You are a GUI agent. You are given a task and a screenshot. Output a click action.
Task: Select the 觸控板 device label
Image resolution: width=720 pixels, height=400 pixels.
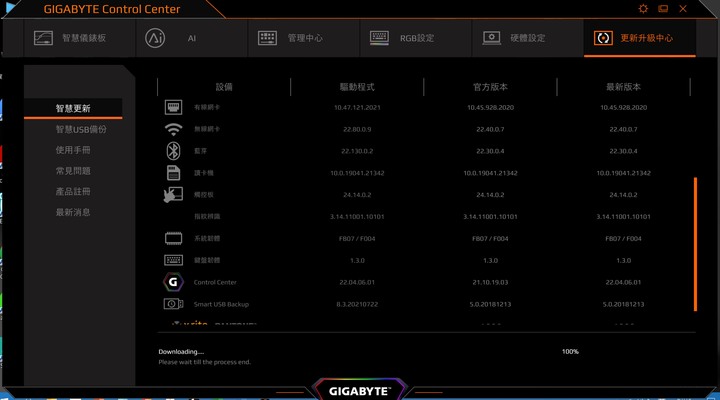[x=203, y=194]
